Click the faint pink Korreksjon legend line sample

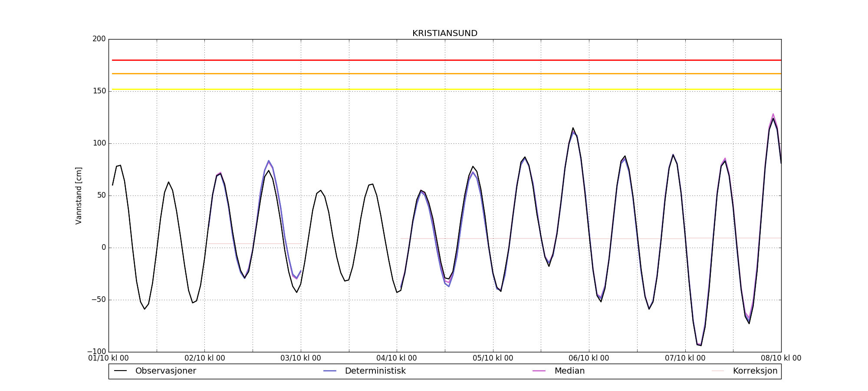718,371
